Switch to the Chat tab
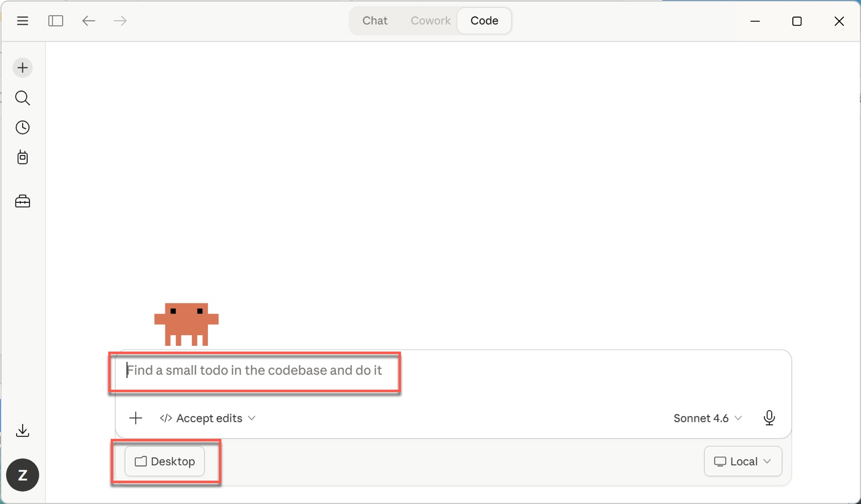 pyautogui.click(x=375, y=21)
